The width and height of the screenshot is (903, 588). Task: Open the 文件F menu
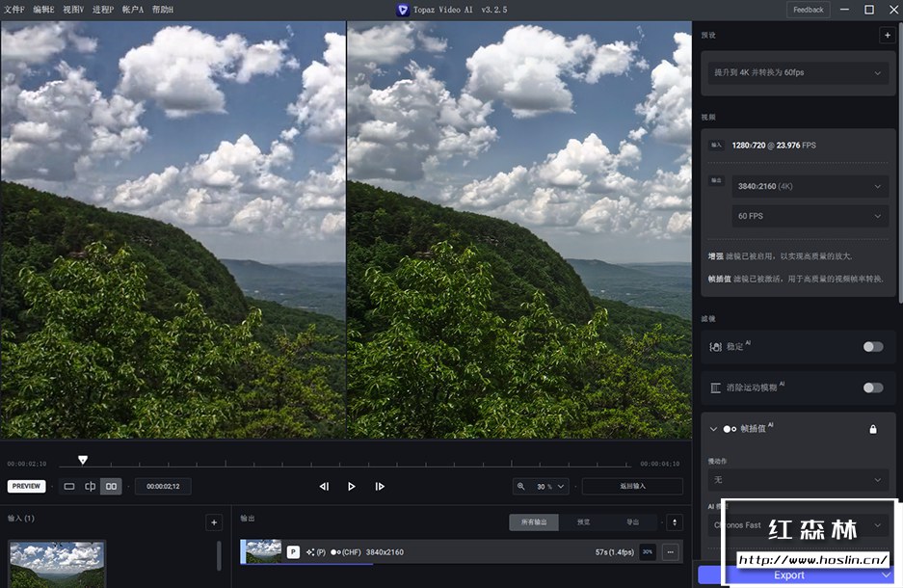[13, 10]
